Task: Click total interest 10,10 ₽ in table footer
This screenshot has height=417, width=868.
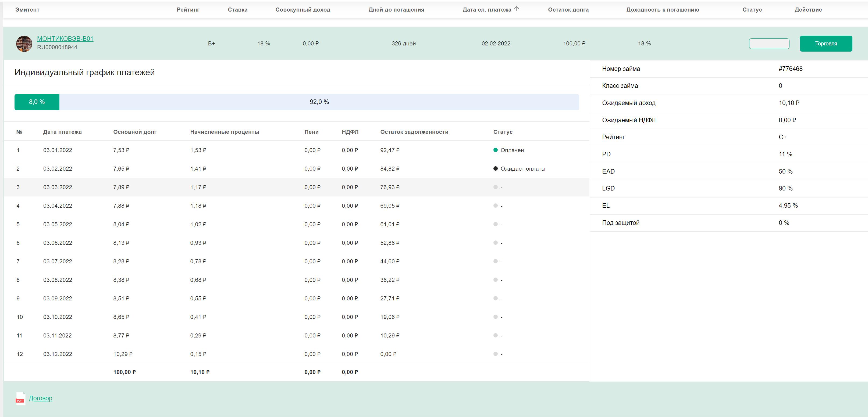Action: pos(200,372)
